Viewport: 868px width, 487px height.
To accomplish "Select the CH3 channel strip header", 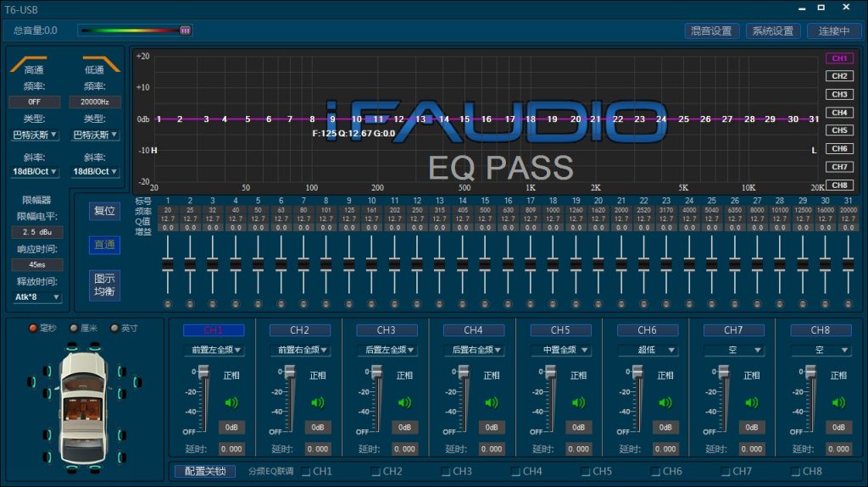I will tap(387, 329).
